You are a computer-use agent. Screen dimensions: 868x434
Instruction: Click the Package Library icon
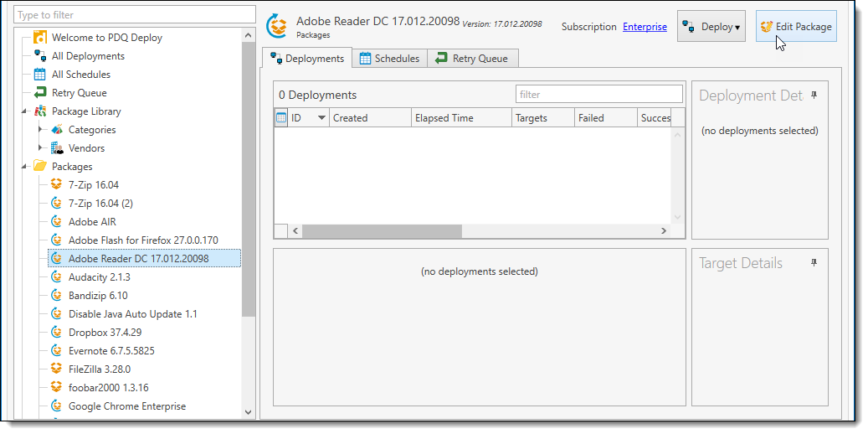40,111
